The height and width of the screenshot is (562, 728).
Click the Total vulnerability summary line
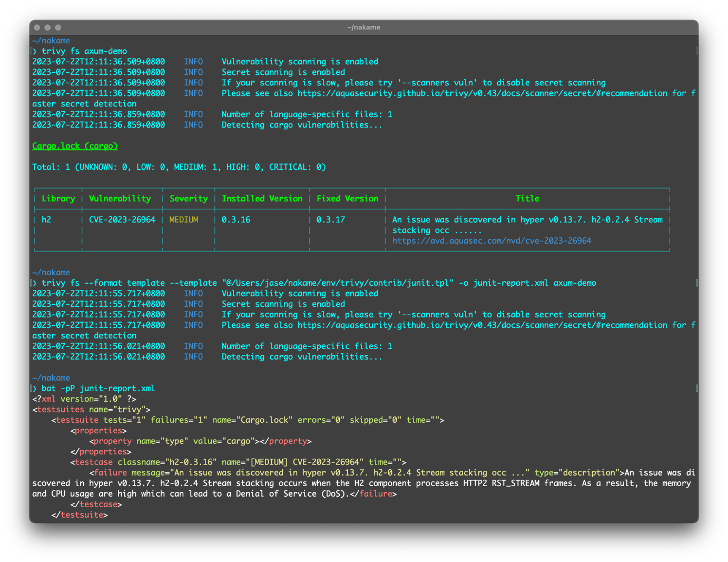(179, 167)
